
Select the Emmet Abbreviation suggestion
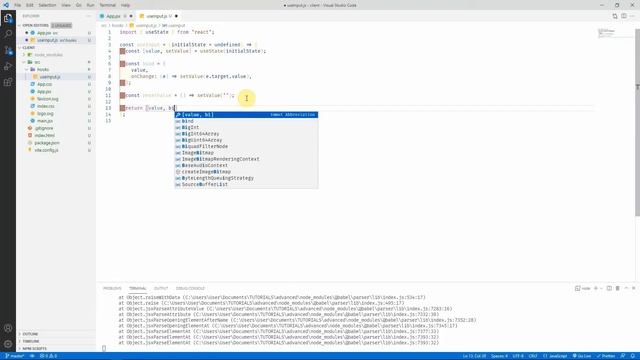pos(246,115)
